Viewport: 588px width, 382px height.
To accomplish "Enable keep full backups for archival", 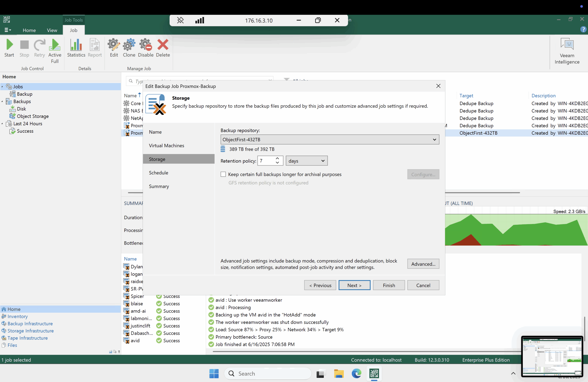I will 223,174.
